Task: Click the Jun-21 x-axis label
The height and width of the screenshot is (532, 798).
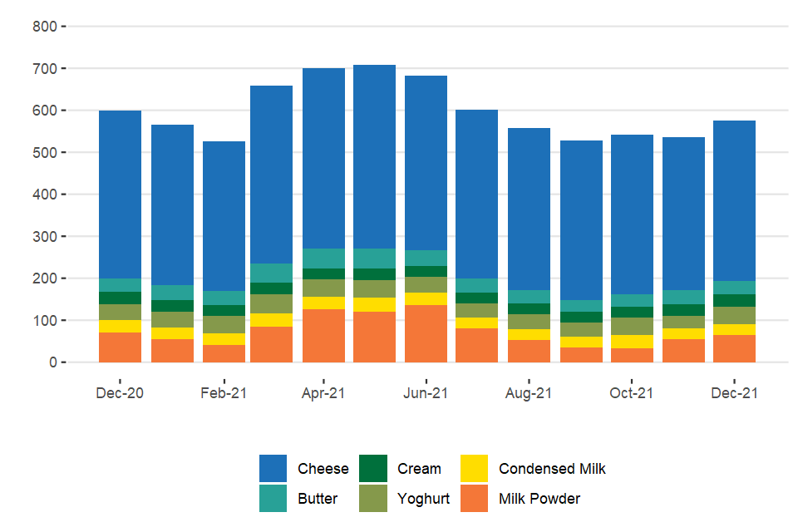Action: (426, 393)
